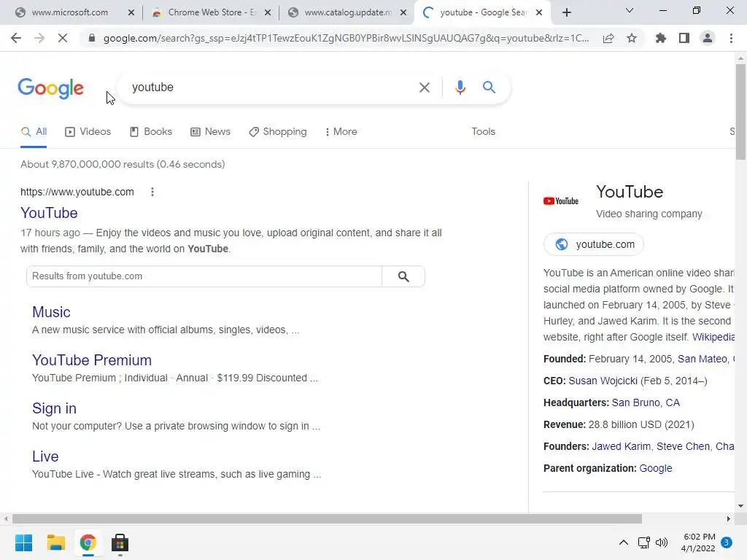Screen dimensions: 747x560
Task: Go back to the previous page
Action: pos(16,38)
